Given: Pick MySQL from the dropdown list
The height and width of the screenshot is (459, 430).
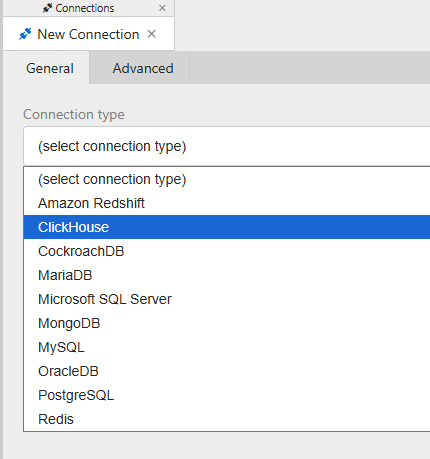Looking at the screenshot, I should (x=227, y=347).
